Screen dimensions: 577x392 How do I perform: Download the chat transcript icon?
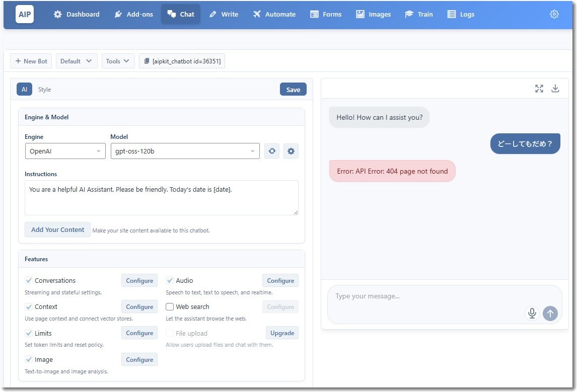555,89
